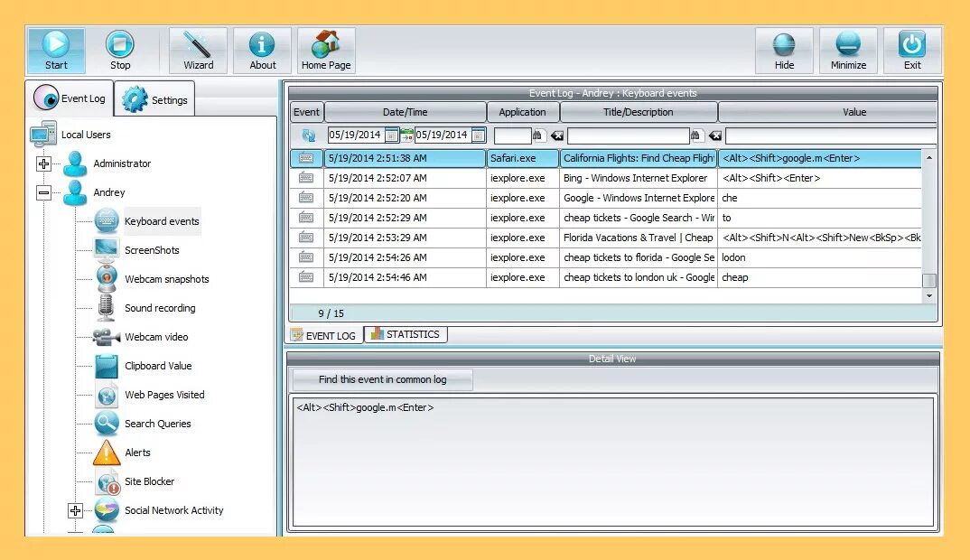Open the STATISTICS bottom tab
Screen dimensions: 970x560
click(406, 334)
